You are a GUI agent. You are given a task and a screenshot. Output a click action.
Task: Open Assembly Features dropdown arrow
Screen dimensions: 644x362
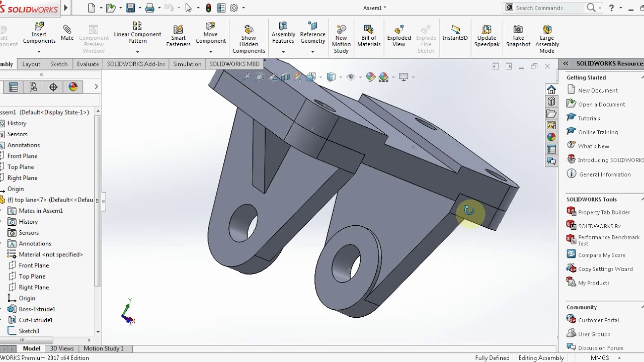coord(283,51)
